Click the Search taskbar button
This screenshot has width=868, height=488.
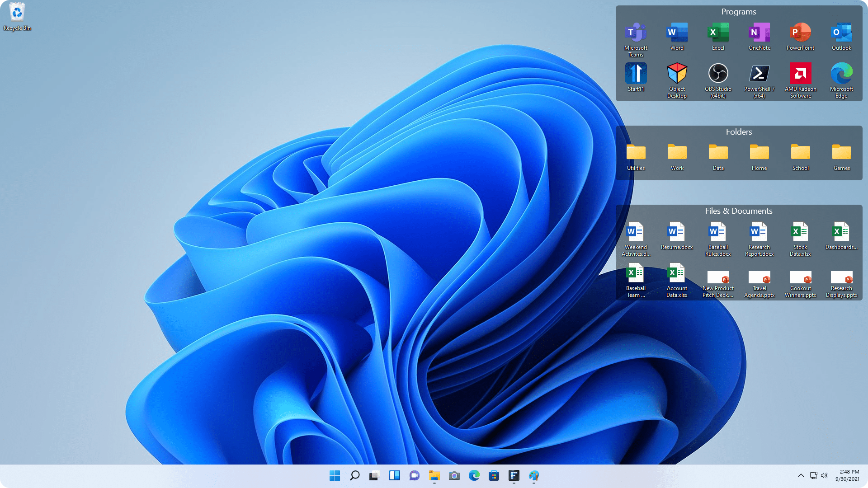[x=354, y=475]
